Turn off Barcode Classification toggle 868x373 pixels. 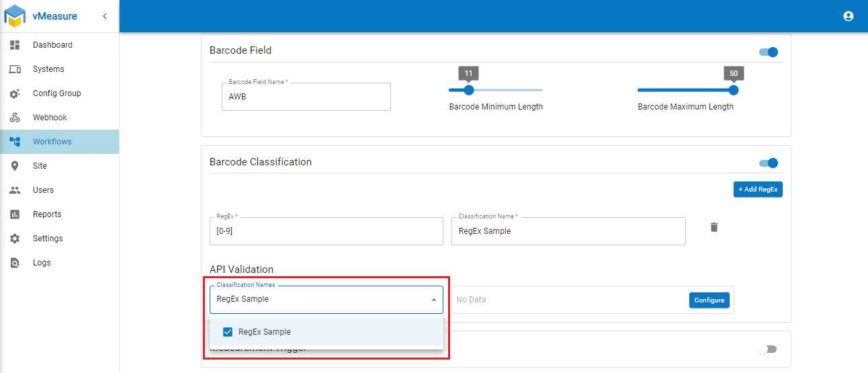coord(769,163)
